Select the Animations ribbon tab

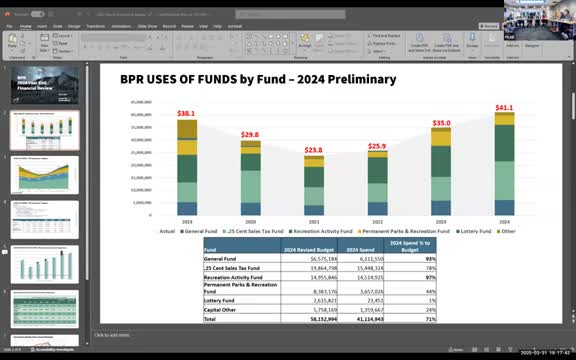click(121, 26)
